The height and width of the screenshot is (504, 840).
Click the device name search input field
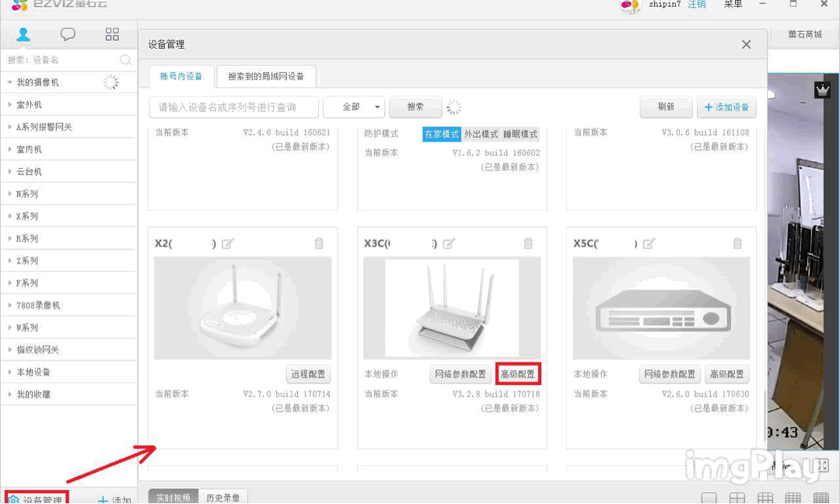(x=233, y=107)
